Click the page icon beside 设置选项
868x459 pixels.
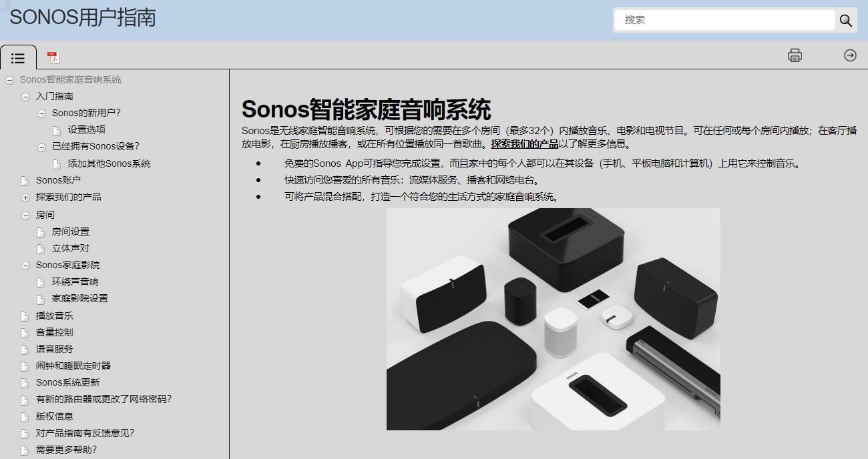click(x=56, y=129)
